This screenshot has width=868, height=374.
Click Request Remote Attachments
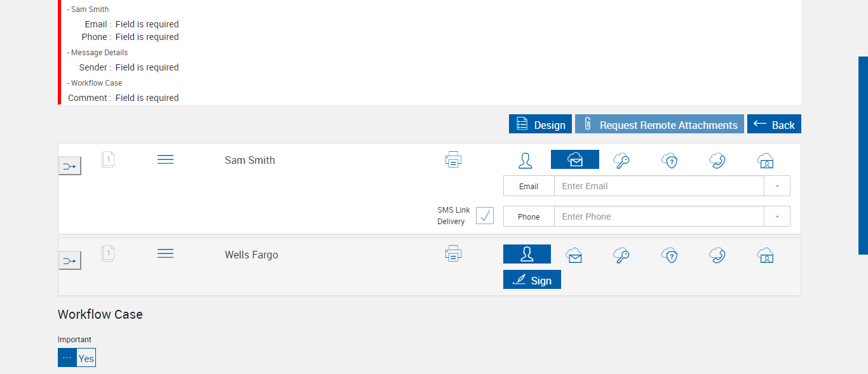(659, 124)
